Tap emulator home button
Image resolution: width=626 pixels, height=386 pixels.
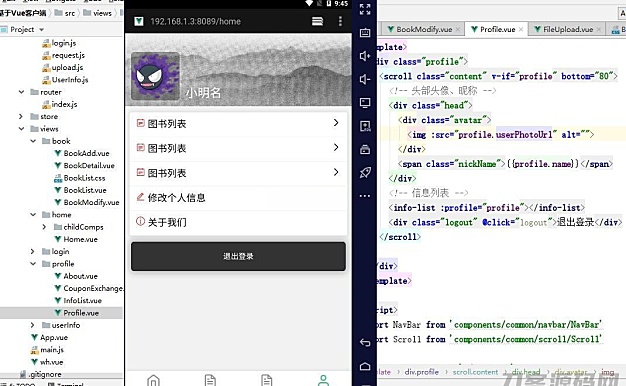tap(365, 366)
